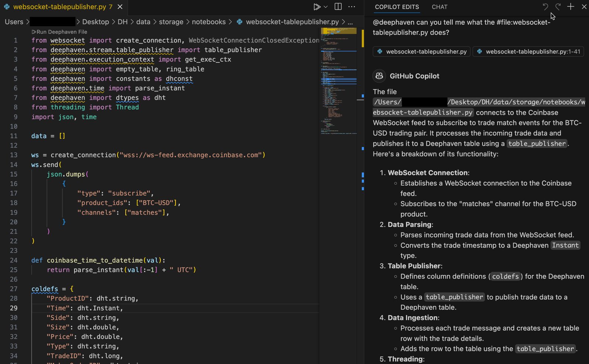Viewport: 589px width, 364px height.
Task: Open the editor More Actions ellipsis
Action: (x=352, y=7)
